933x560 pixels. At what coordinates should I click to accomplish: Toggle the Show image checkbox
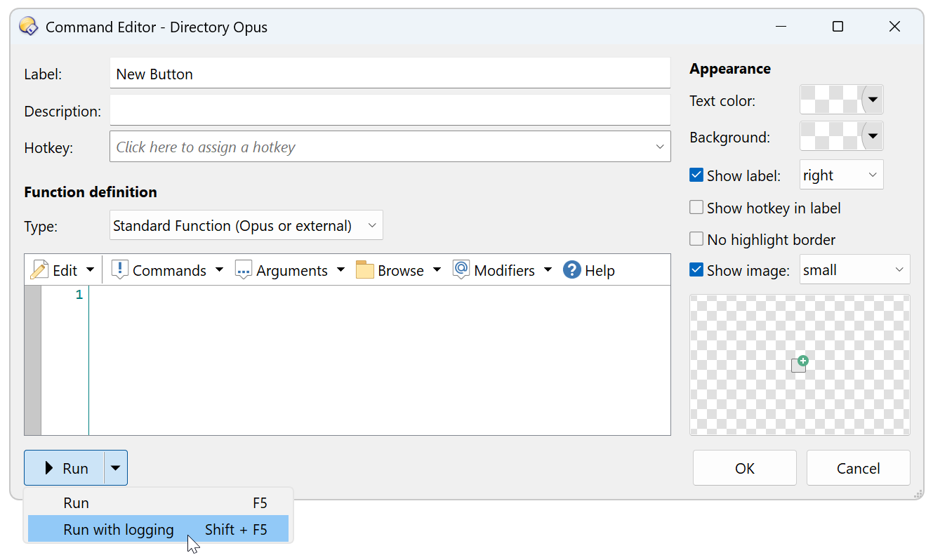pos(696,269)
